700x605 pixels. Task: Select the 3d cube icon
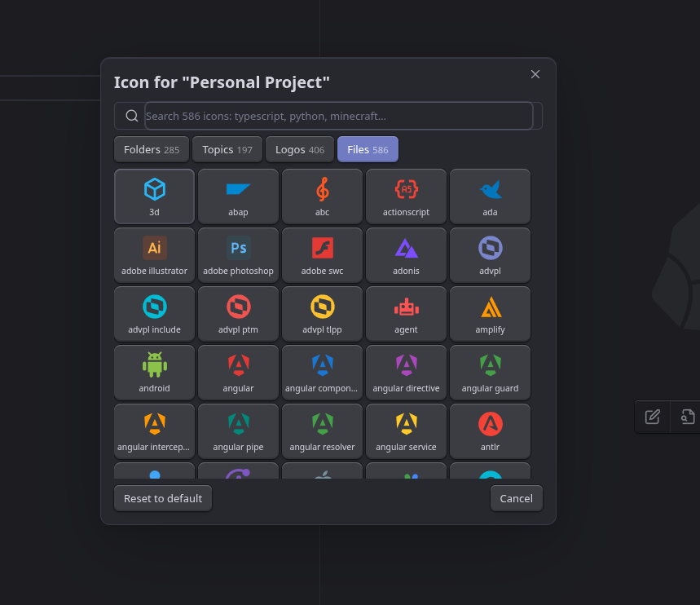tap(155, 197)
